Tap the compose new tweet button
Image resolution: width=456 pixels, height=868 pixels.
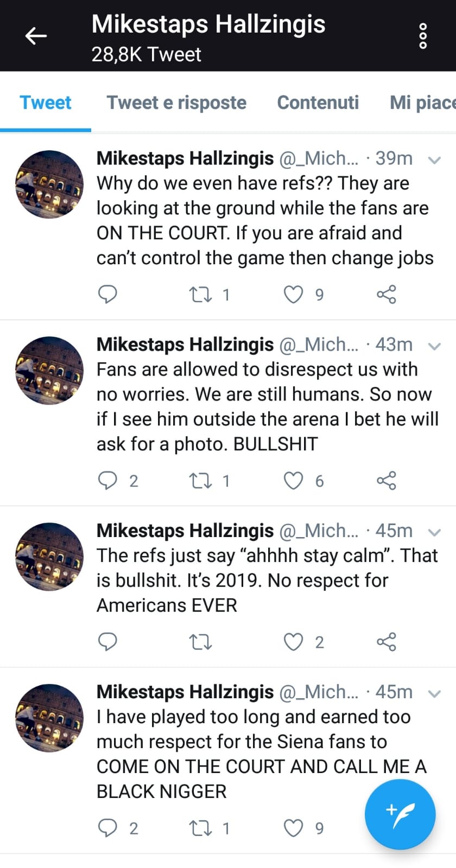tap(400, 814)
